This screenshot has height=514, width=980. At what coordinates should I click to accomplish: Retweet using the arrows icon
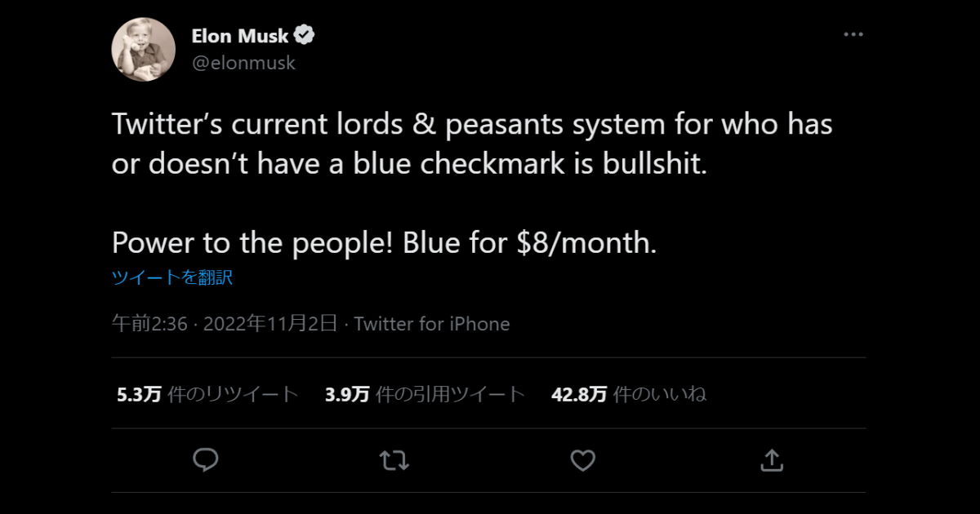[x=394, y=461]
